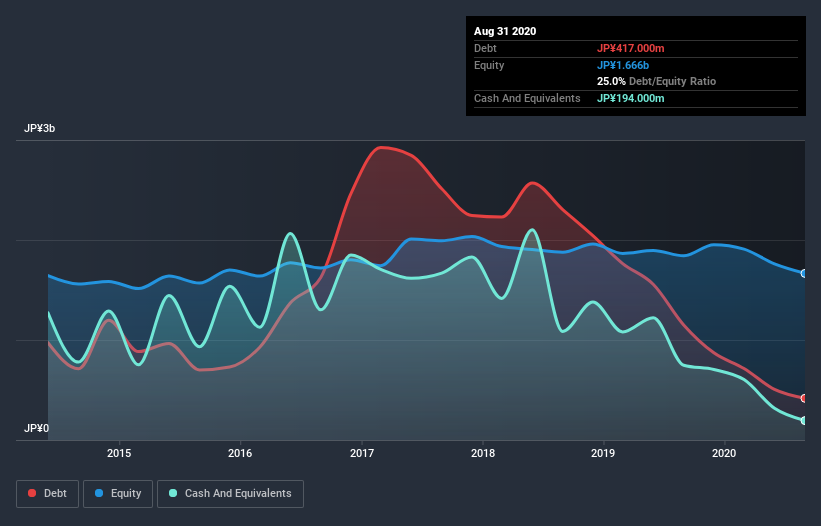The width and height of the screenshot is (821, 526).
Task: Click the 2017 x-axis label
Action: (x=362, y=453)
